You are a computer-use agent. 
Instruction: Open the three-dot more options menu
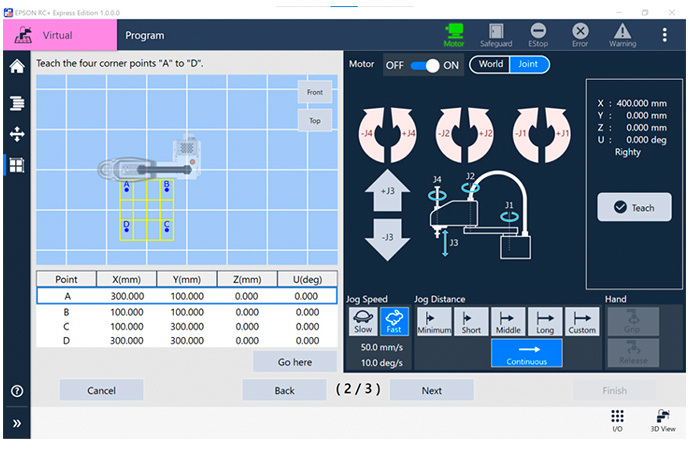(x=665, y=35)
